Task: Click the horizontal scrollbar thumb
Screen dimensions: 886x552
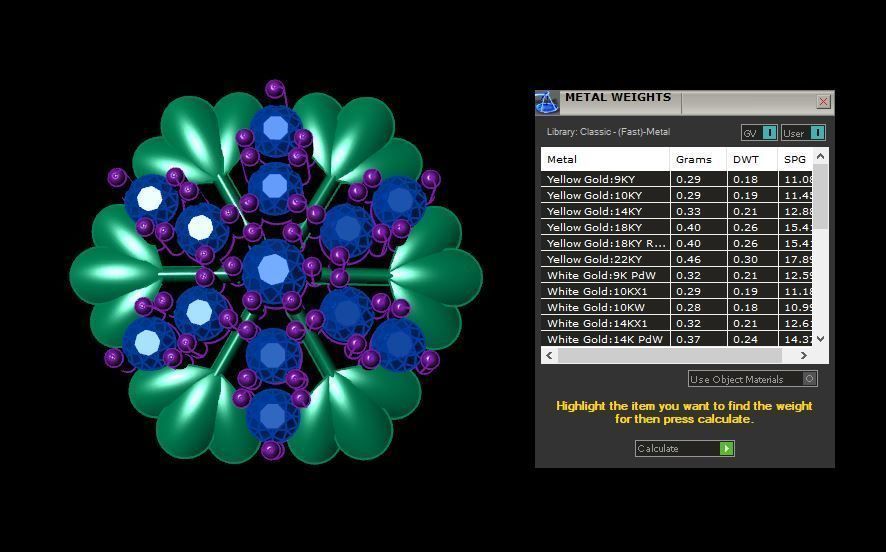Action: (x=670, y=355)
